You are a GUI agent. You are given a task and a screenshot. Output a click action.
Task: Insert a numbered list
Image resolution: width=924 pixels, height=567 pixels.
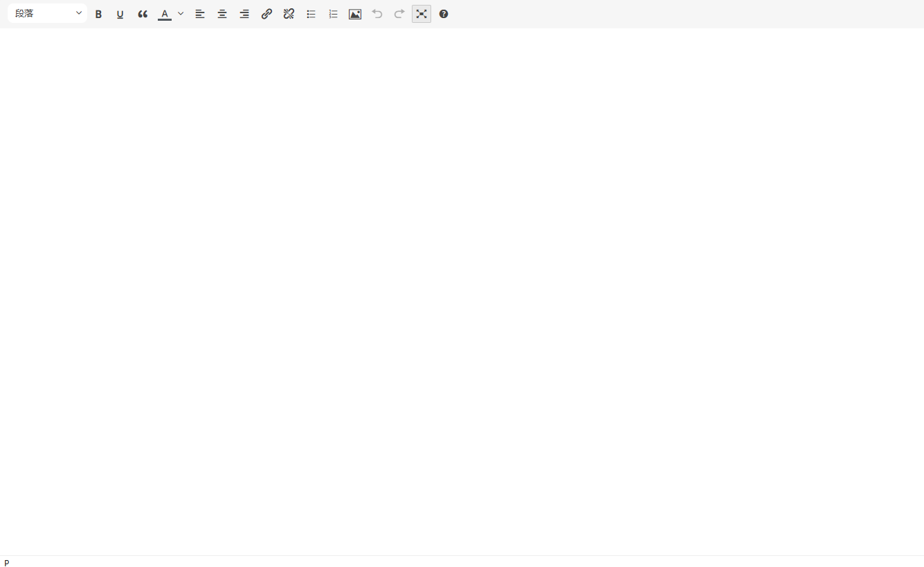(x=333, y=14)
